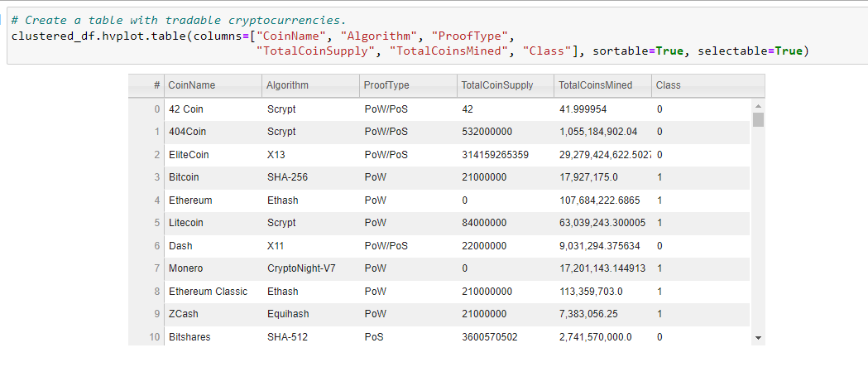Click row index 0 cell
The image size is (868, 367).
click(x=146, y=109)
